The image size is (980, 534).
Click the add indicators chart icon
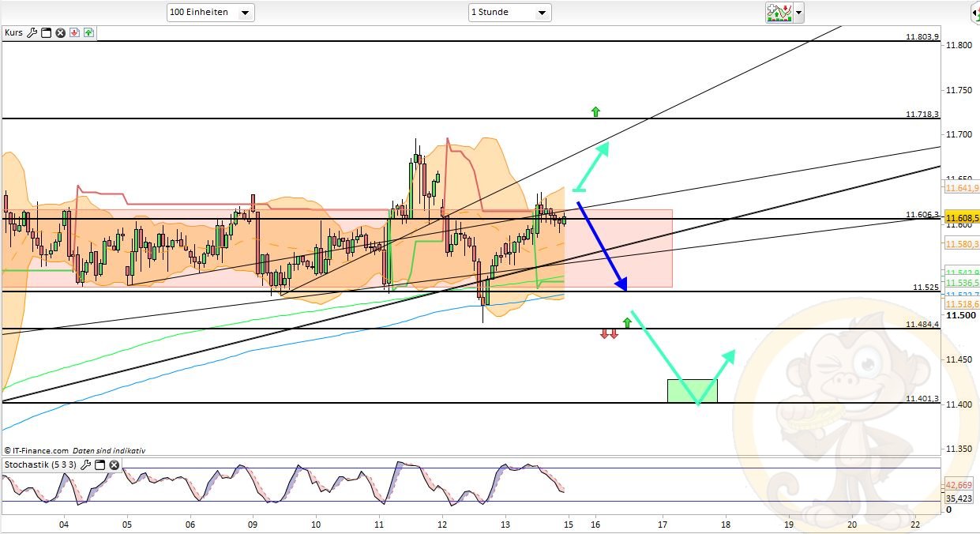click(779, 13)
